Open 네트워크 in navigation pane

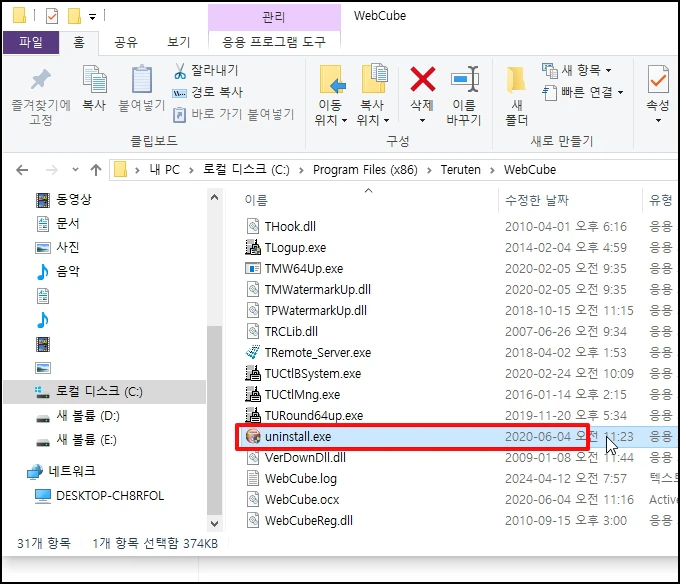(61, 471)
